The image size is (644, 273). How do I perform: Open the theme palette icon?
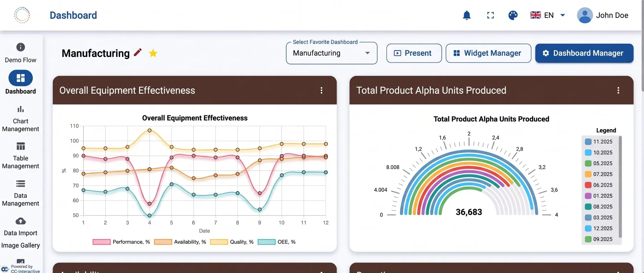(513, 15)
